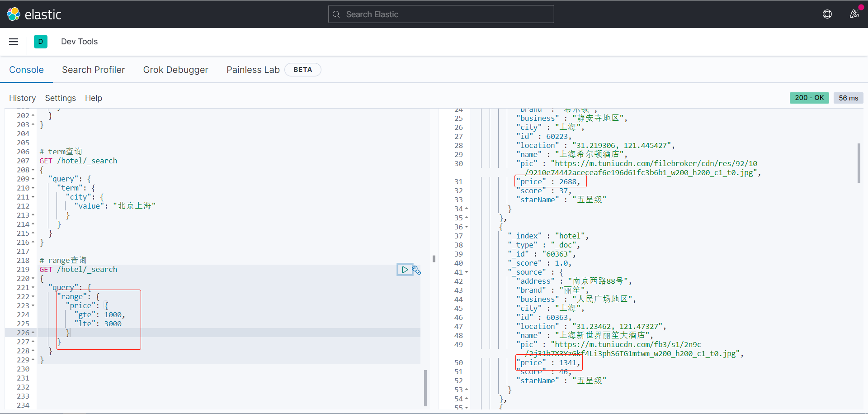
Task: Click the search magnifier icon
Action: [336, 14]
